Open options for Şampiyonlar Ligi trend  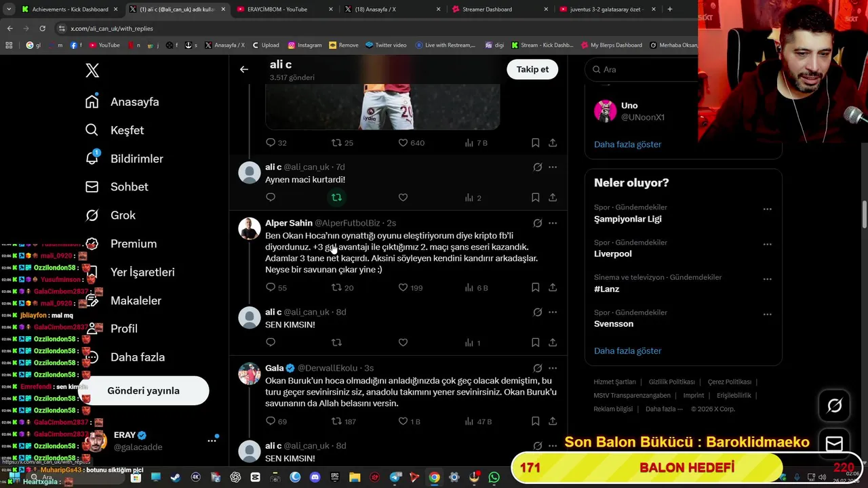tap(767, 209)
